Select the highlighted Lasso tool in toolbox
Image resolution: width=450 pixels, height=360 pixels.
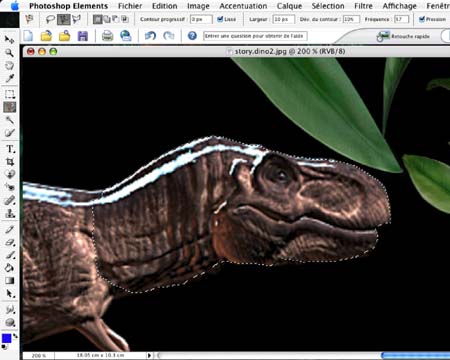[10, 107]
